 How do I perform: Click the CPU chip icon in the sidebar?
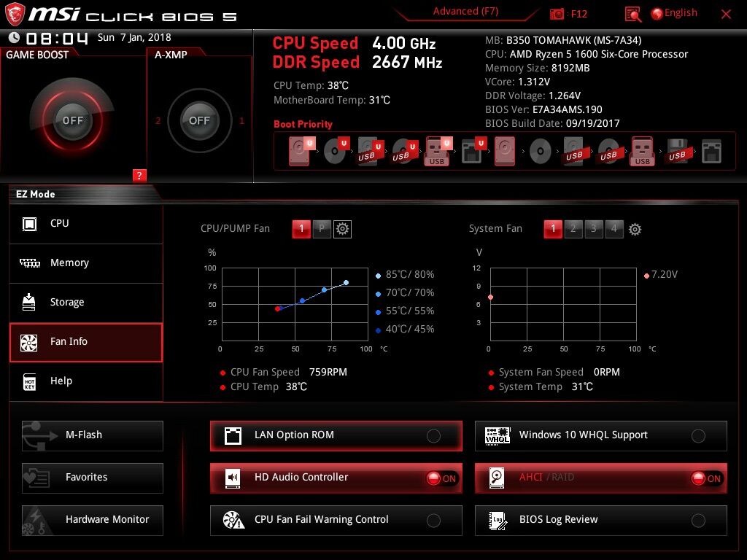tap(29, 223)
